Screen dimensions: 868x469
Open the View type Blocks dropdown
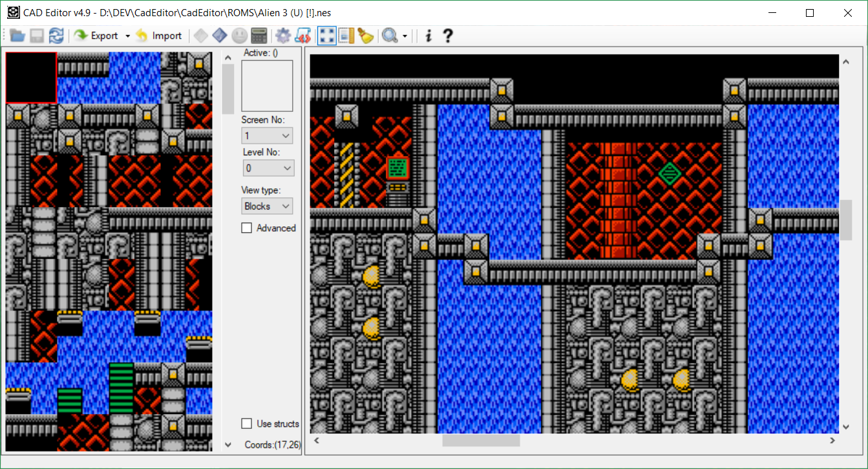coord(267,206)
